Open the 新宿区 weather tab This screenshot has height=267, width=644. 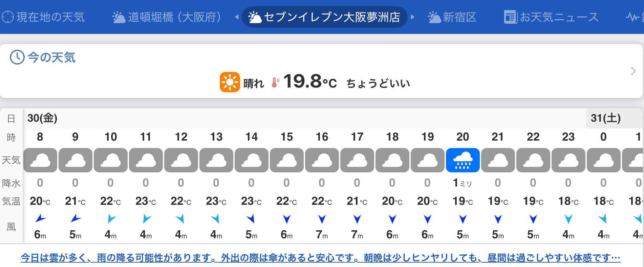(x=452, y=17)
